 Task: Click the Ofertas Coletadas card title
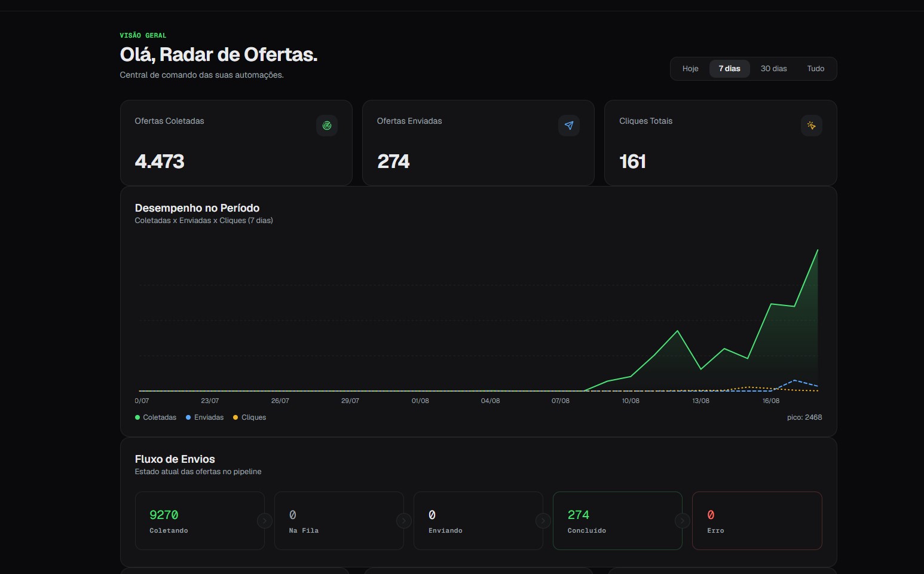pyautogui.click(x=169, y=121)
